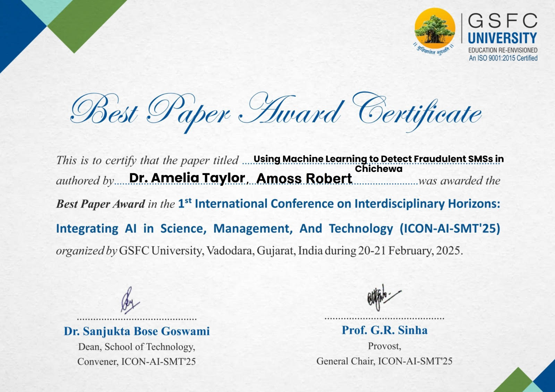Click the 'GSFC' heading text at top right

[x=503, y=21]
